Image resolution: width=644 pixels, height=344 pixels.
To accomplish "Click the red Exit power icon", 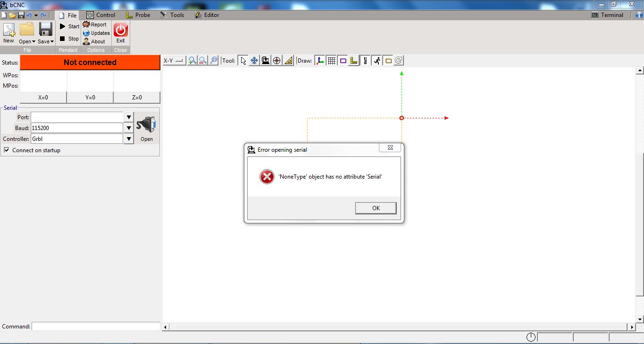I will pos(121,30).
